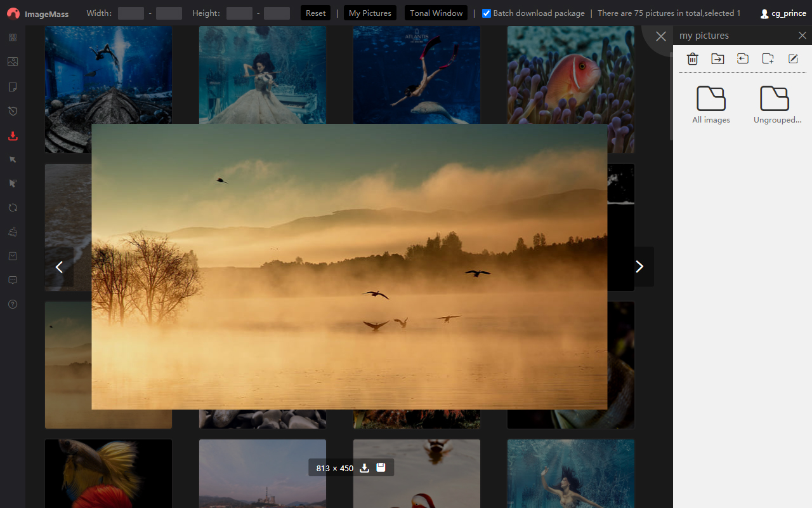Click the refresh cycle icon in sidebar
This screenshot has height=508, width=812.
(x=13, y=208)
